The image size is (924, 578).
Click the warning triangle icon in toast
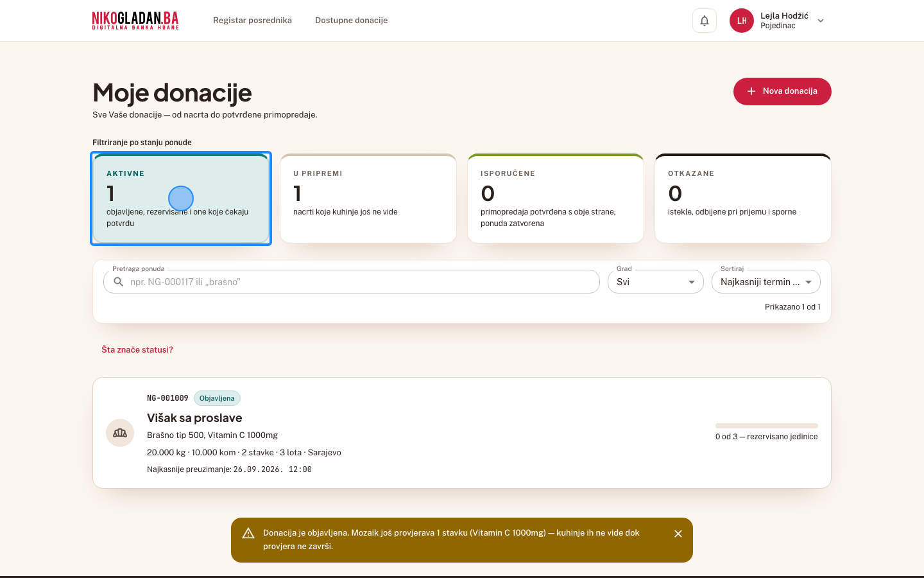pyautogui.click(x=248, y=533)
